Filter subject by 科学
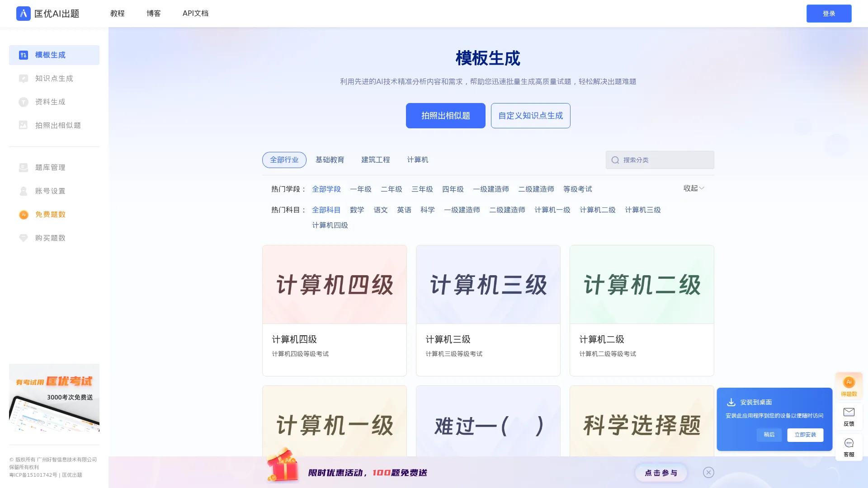Viewport: 868px width, 488px height. pos(428,210)
